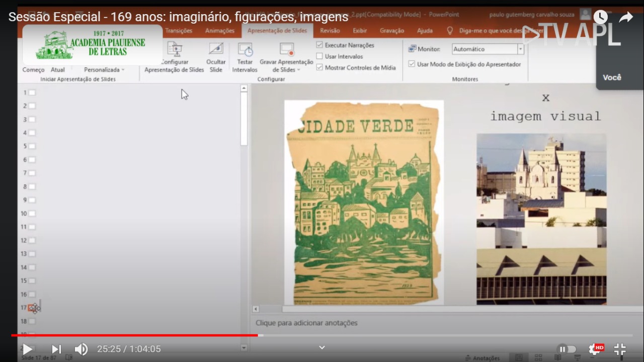Screen dimensions: 644x362
Task: Click the slide panel scroll up arrow
Action: 244,88
